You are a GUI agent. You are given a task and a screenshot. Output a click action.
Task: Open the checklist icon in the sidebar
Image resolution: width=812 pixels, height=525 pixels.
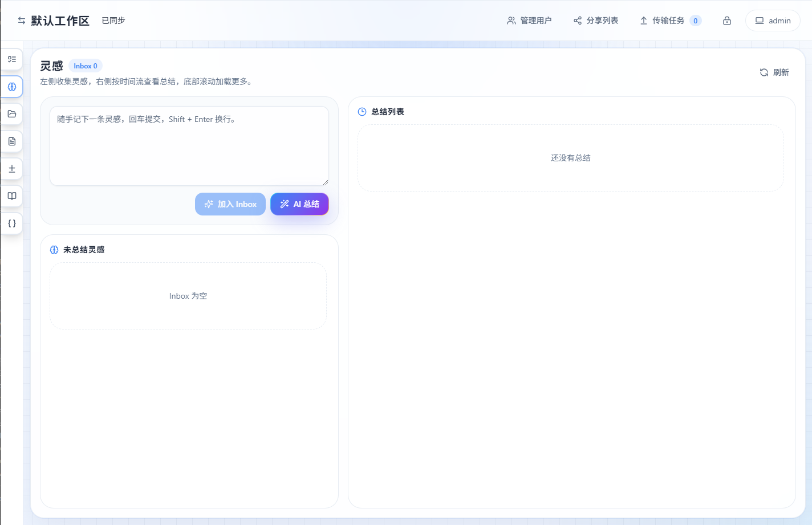11,59
